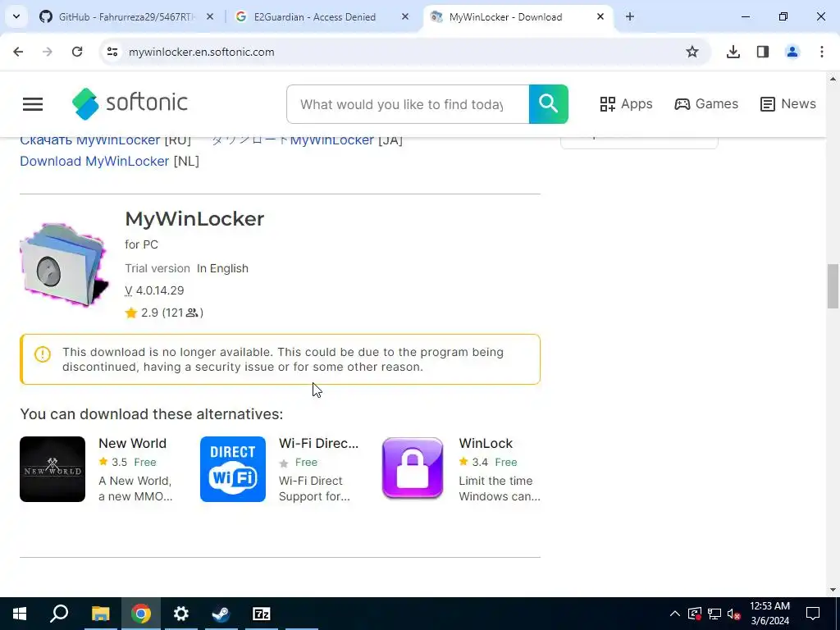
Task: Open New World alternative thumbnail
Action: pyautogui.click(x=52, y=469)
